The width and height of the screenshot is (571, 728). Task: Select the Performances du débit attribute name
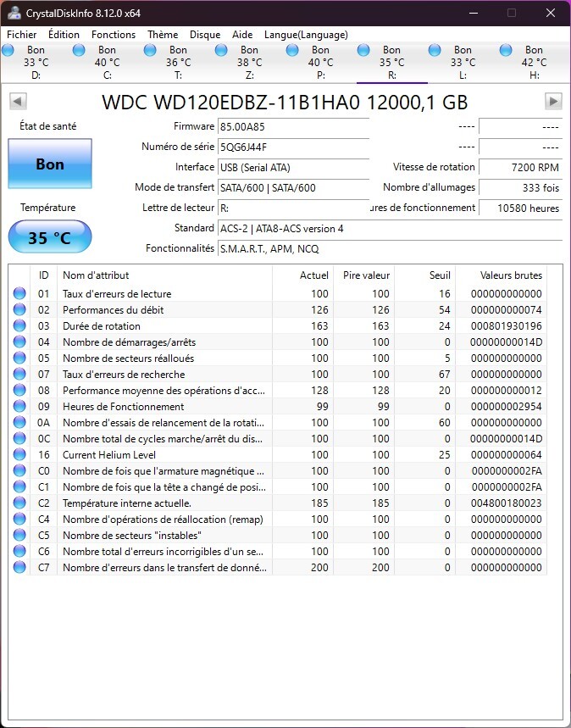coord(114,310)
